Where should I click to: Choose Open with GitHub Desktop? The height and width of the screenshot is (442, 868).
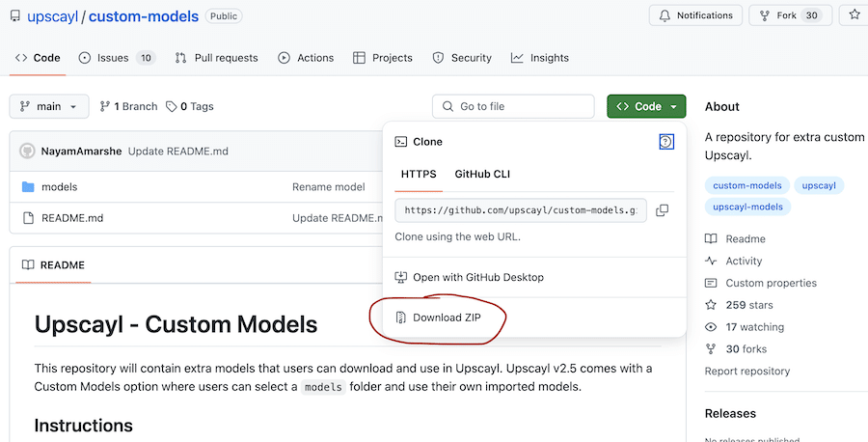[x=470, y=277]
